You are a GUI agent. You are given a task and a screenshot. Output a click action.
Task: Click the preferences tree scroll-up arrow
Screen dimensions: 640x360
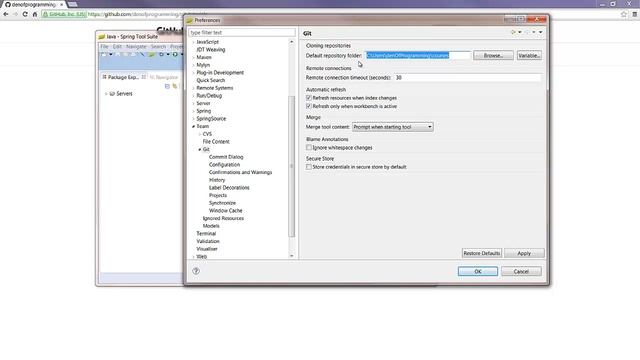click(x=291, y=42)
